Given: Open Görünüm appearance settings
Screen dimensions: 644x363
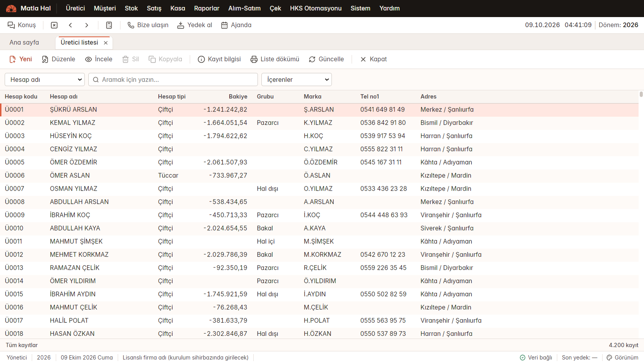Looking at the screenshot, I should [622, 358].
